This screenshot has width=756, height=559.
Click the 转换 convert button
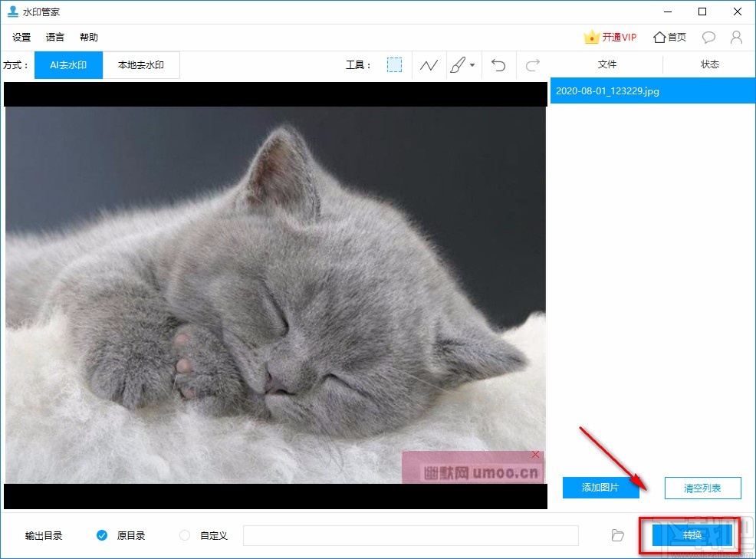pyautogui.click(x=692, y=535)
